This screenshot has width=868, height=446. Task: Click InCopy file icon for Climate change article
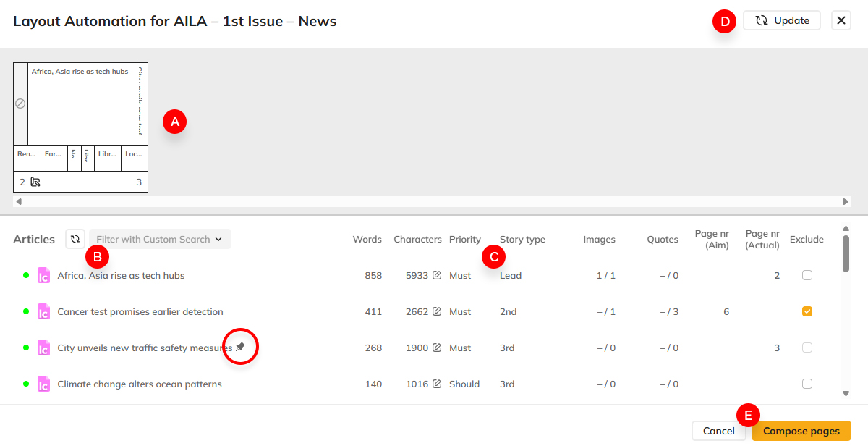(x=43, y=384)
